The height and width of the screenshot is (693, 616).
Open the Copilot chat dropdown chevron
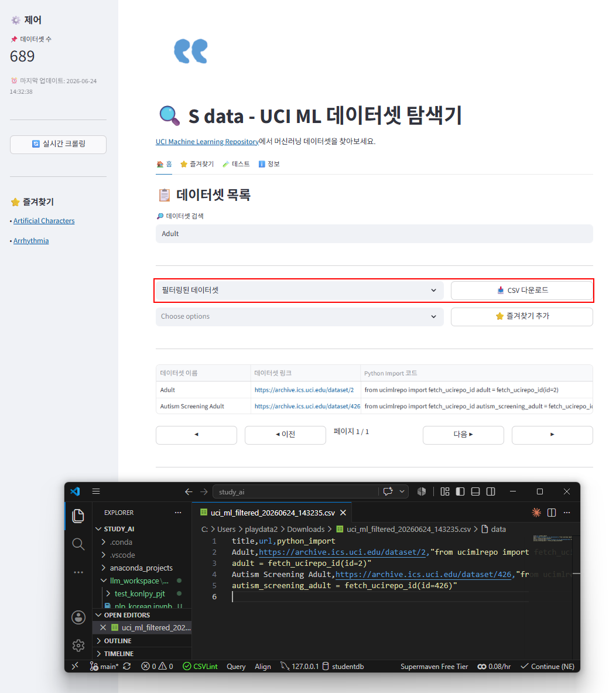click(402, 491)
